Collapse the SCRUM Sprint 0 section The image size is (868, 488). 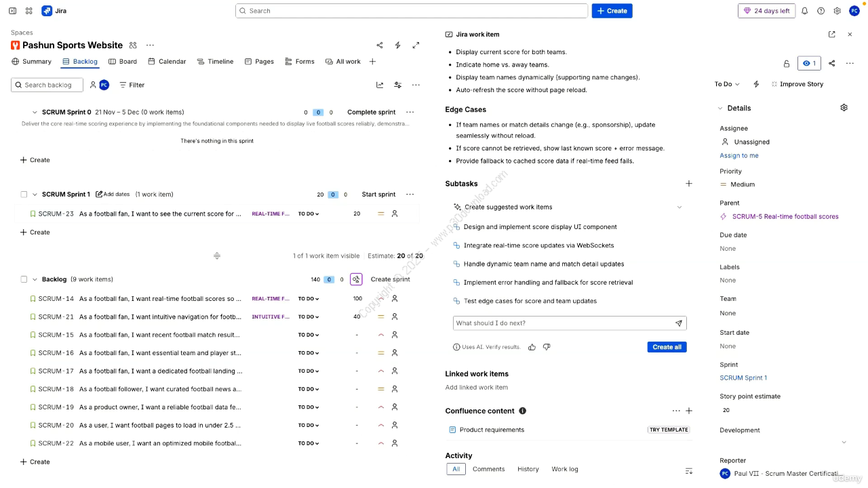[35, 113]
